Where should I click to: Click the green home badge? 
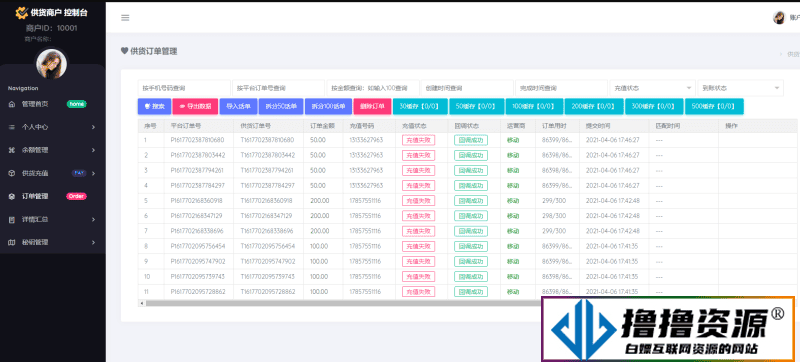tap(77, 104)
